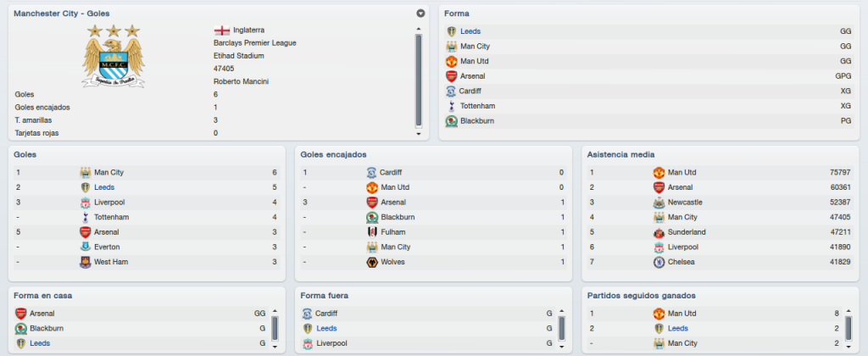
Task: Click the England flag icon
Action: (x=221, y=30)
